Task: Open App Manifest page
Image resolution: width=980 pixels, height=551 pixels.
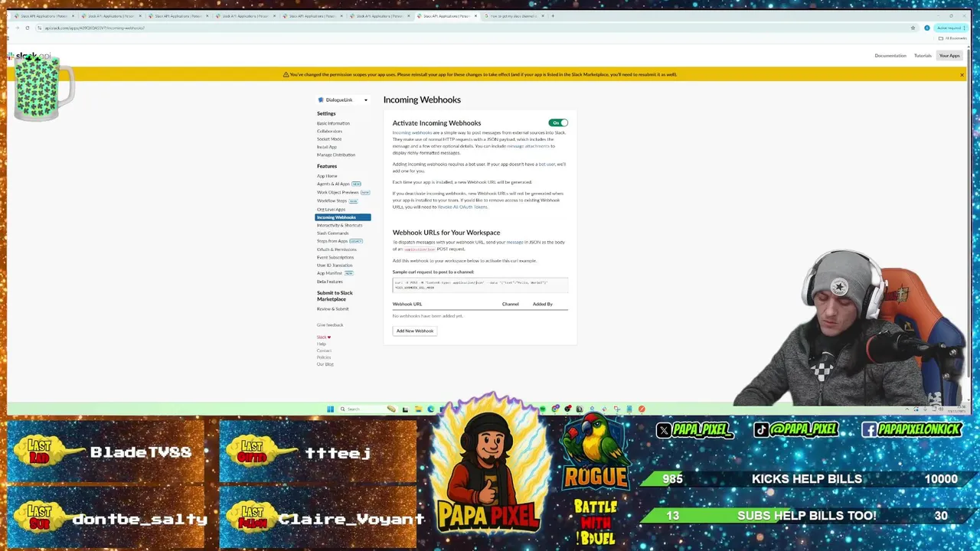Action: coord(329,273)
